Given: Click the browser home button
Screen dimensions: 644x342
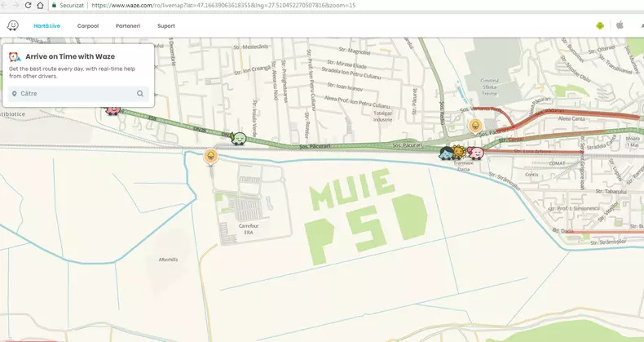Looking at the screenshot, I should click(40, 6).
